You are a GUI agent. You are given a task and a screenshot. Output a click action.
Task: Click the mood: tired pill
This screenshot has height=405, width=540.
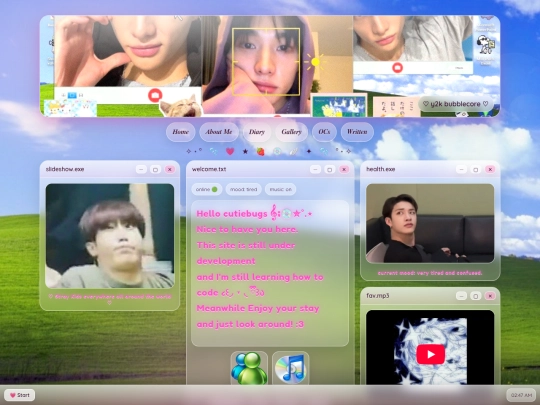243,189
